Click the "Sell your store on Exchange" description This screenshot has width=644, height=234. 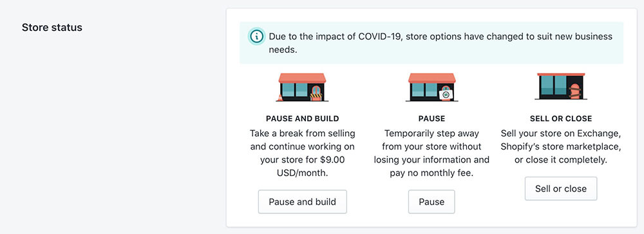(x=561, y=133)
